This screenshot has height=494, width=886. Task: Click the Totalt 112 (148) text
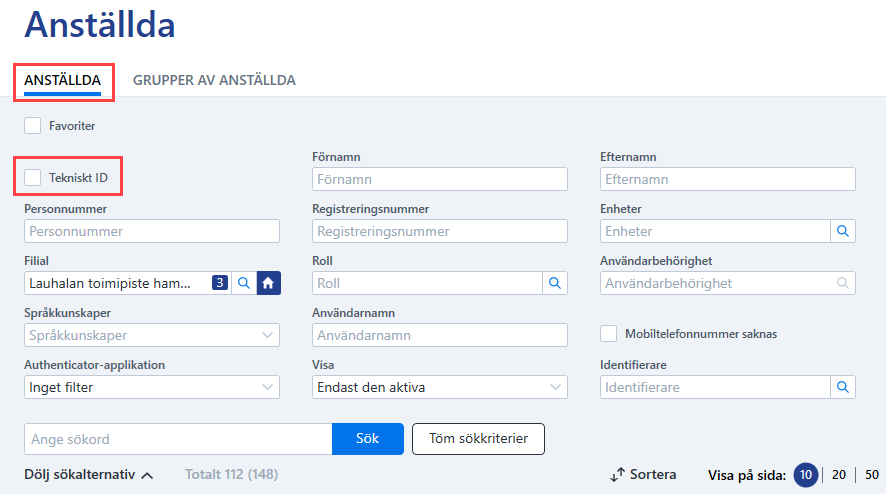tap(232, 474)
